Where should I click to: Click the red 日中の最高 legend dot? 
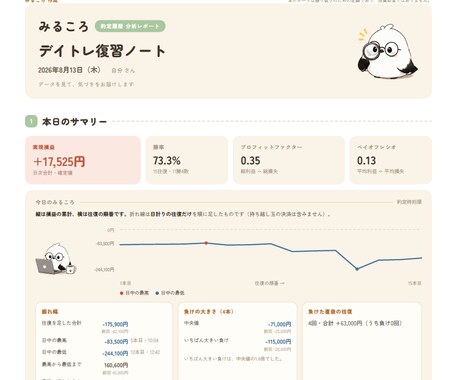122,293
